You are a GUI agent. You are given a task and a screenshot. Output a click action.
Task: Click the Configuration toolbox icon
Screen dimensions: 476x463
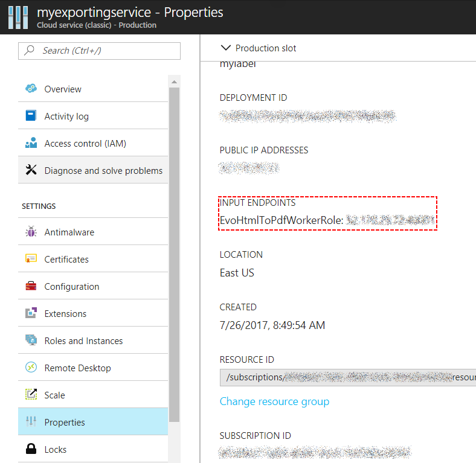click(x=31, y=286)
